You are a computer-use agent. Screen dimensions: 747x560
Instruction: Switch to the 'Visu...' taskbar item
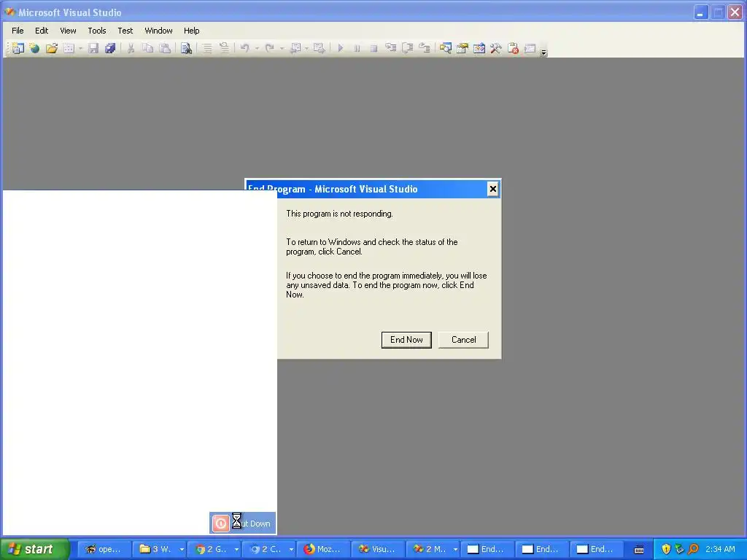point(379,549)
